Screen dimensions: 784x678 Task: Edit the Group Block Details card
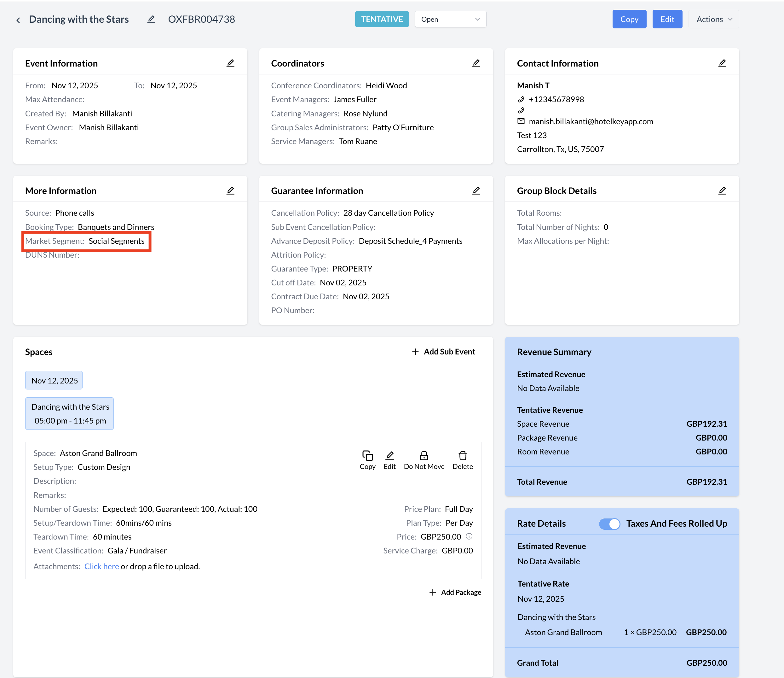coord(722,190)
